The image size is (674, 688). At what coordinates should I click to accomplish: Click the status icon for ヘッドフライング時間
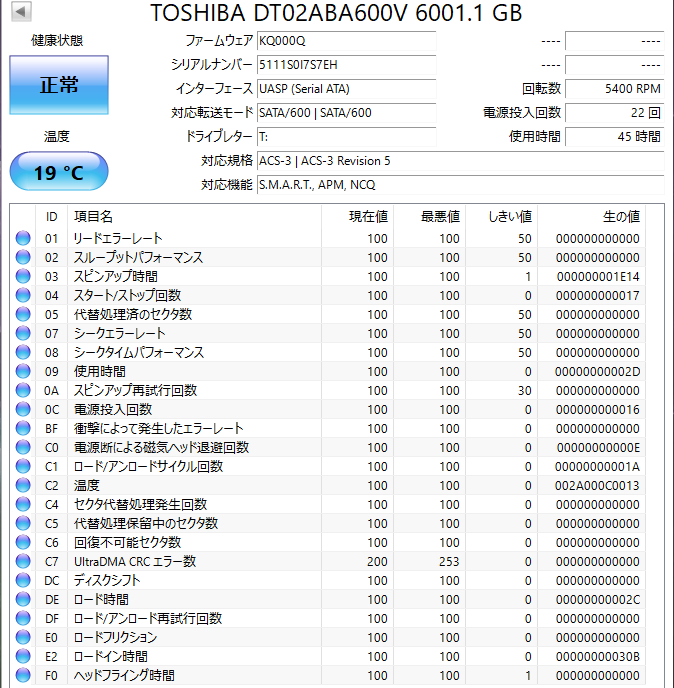23,675
